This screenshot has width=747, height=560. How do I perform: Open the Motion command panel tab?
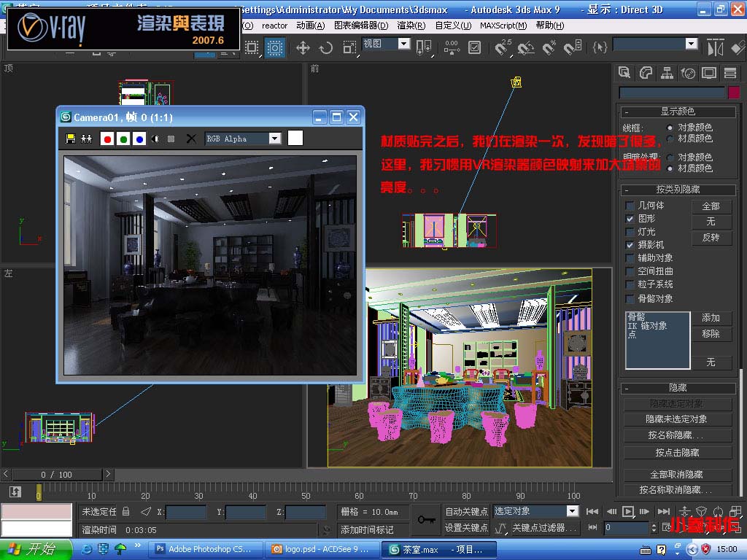click(x=688, y=73)
